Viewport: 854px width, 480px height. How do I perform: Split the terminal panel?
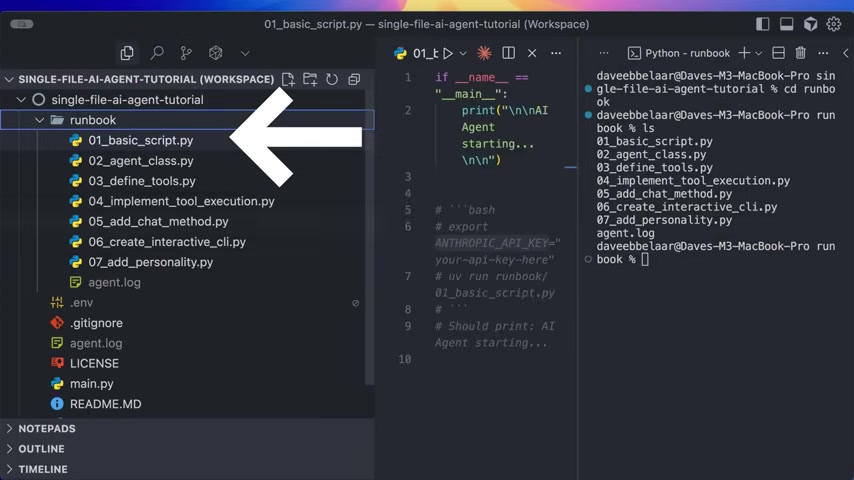tap(778, 53)
